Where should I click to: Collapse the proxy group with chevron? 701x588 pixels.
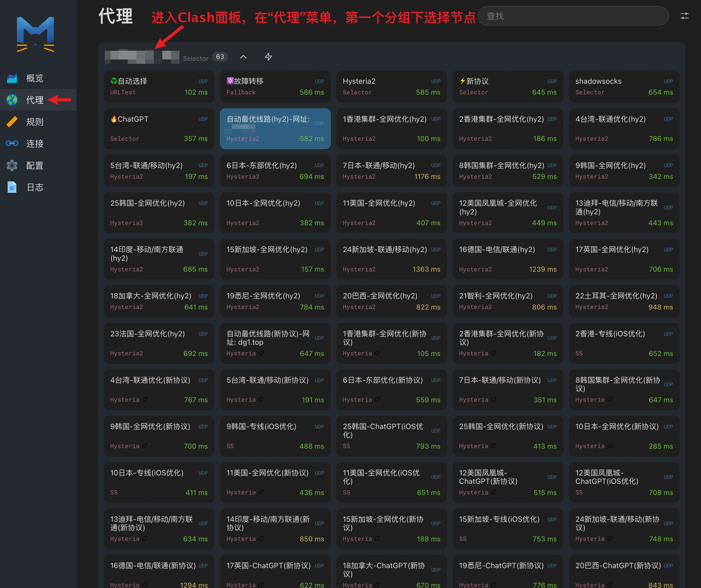coord(243,57)
